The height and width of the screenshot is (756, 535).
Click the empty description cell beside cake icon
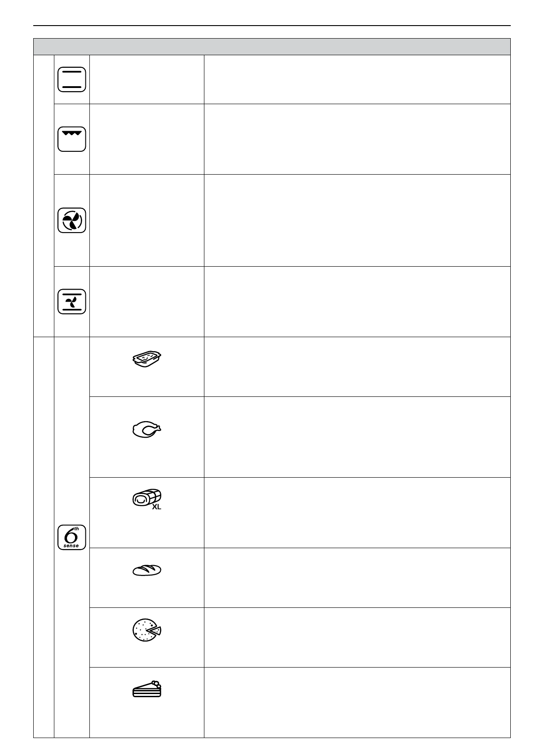coord(357,703)
